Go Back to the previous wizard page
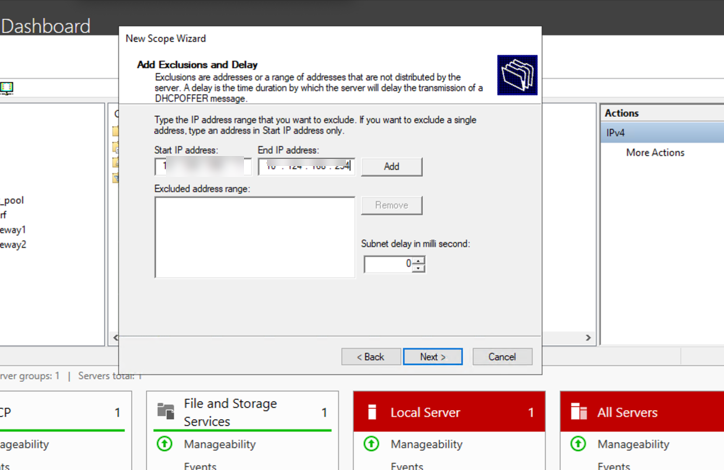This screenshot has height=470, width=724. click(371, 357)
